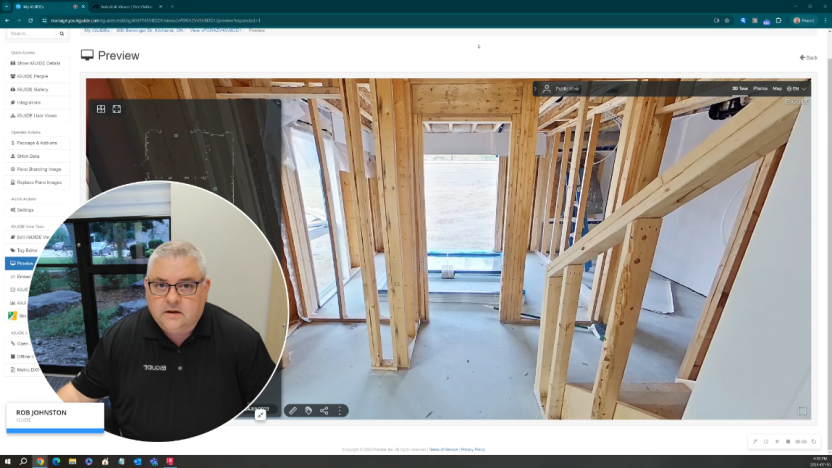832x468 pixels.
Task: Click the expand floor plan icon
Action: [x=117, y=109]
